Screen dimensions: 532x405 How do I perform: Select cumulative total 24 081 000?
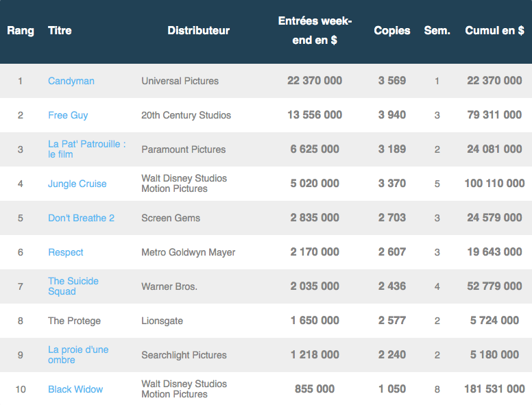click(x=495, y=149)
